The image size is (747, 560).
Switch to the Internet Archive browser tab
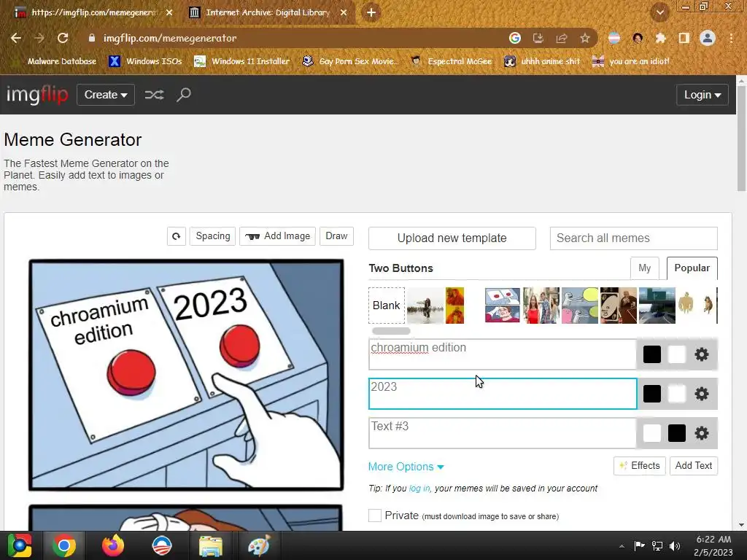268,12
